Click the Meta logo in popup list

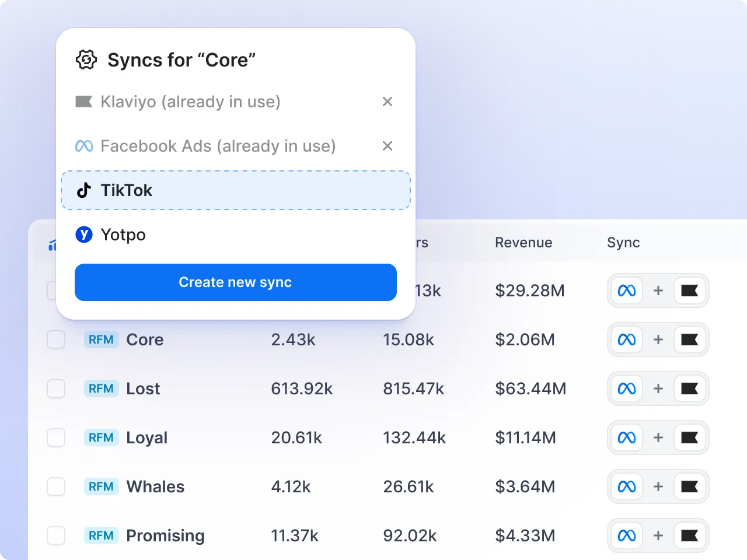click(84, 146)
